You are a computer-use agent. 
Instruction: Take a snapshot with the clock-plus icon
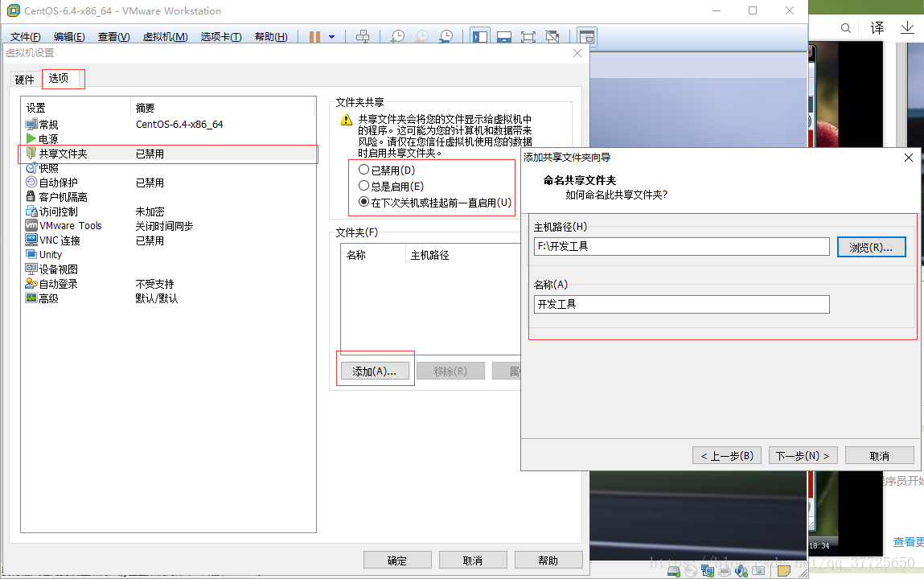click(x=398, y=37)
